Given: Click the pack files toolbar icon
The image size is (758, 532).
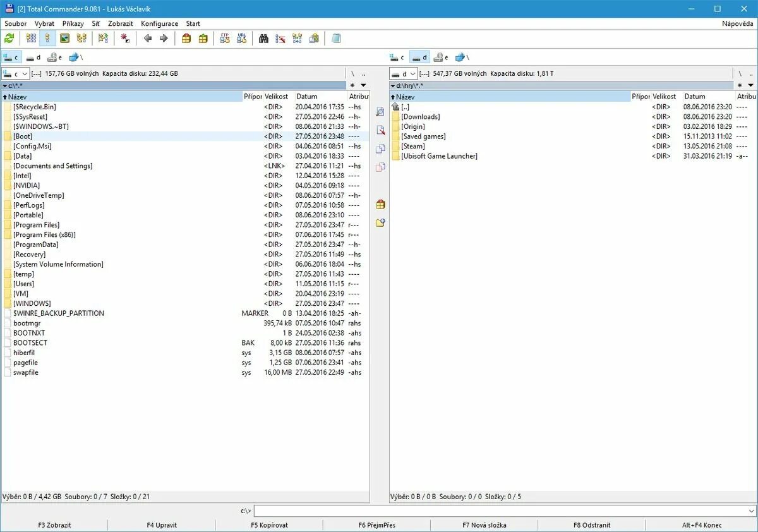Looking at the screenshot, I should tap(186, 39).
